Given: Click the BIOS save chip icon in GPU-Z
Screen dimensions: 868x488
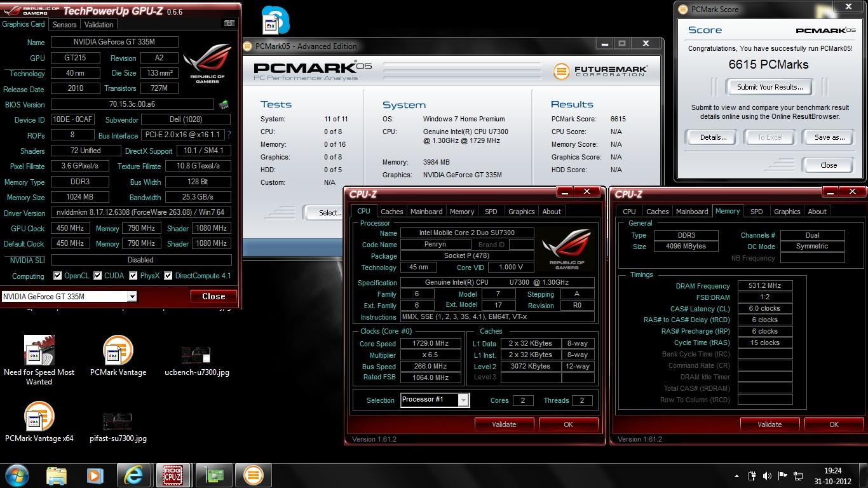Looking at the screenshot, I should click(224, 104).
